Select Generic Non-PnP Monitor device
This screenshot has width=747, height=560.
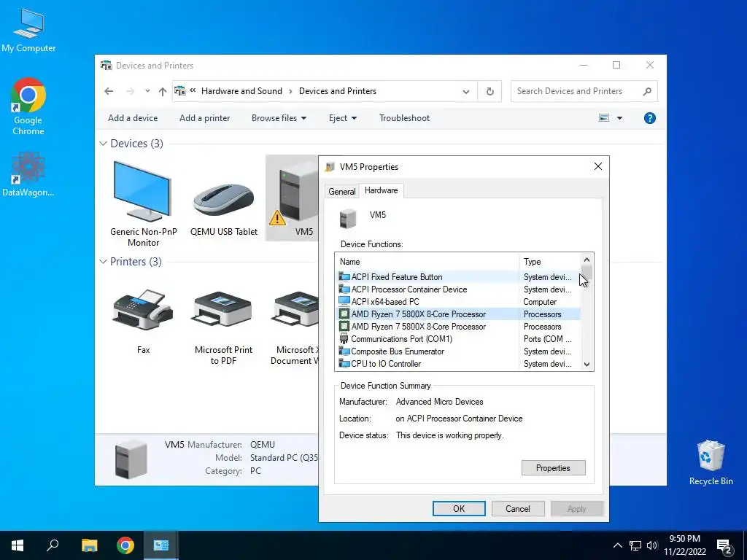144,204
